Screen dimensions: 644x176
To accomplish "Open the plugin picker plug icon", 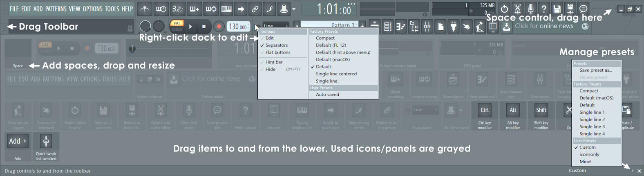I will (x=454, y=27).
